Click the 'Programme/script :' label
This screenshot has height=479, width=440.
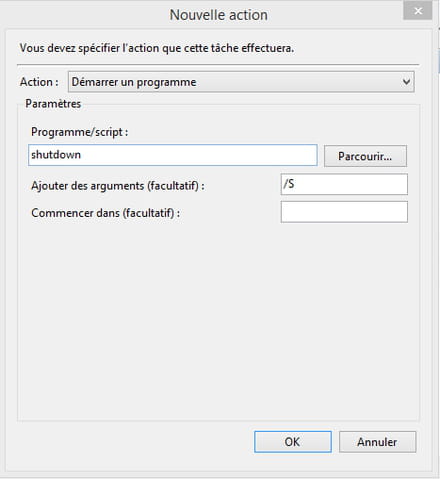point(79,132)
